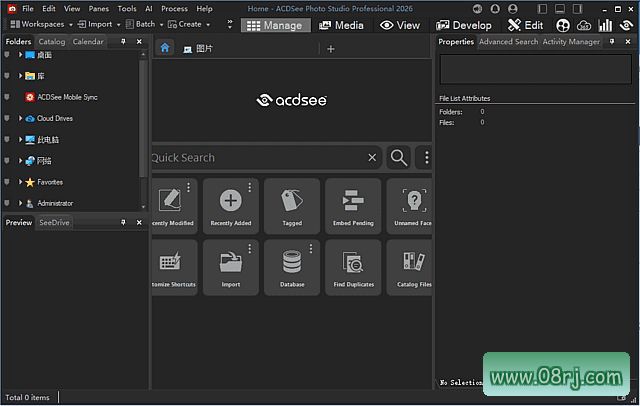Screen dimensions: 640x406
Task: Toggle Easy-Select marker beside Cloud Drives
Action: 7,118
